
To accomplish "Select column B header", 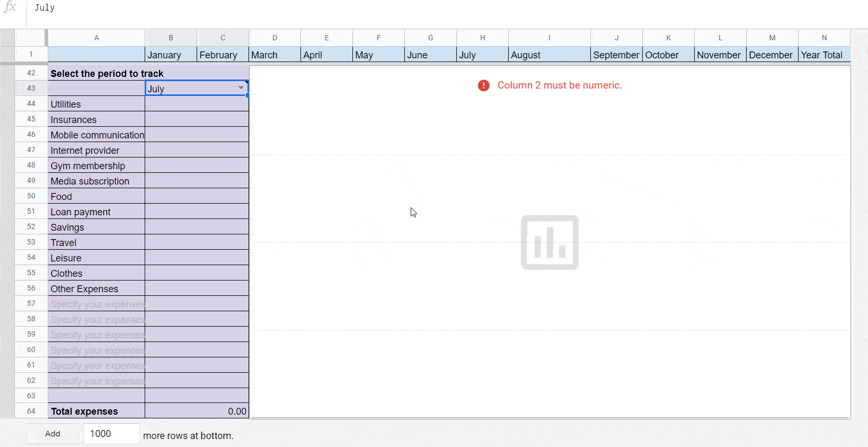I will (x=171, y=38).
